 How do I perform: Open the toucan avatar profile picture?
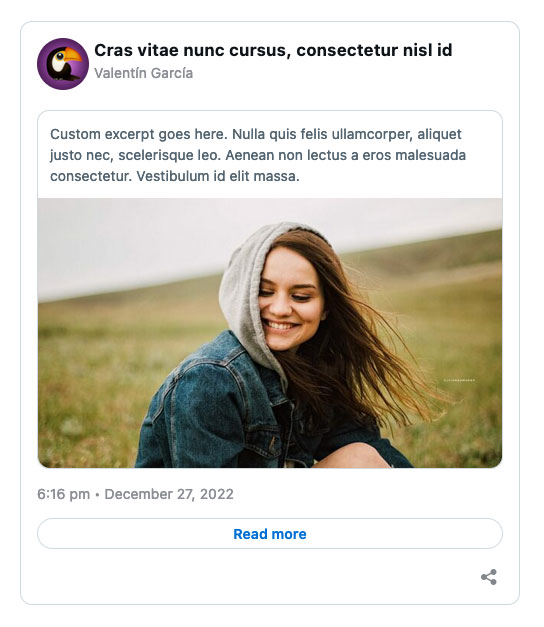(x=63, y=64)
